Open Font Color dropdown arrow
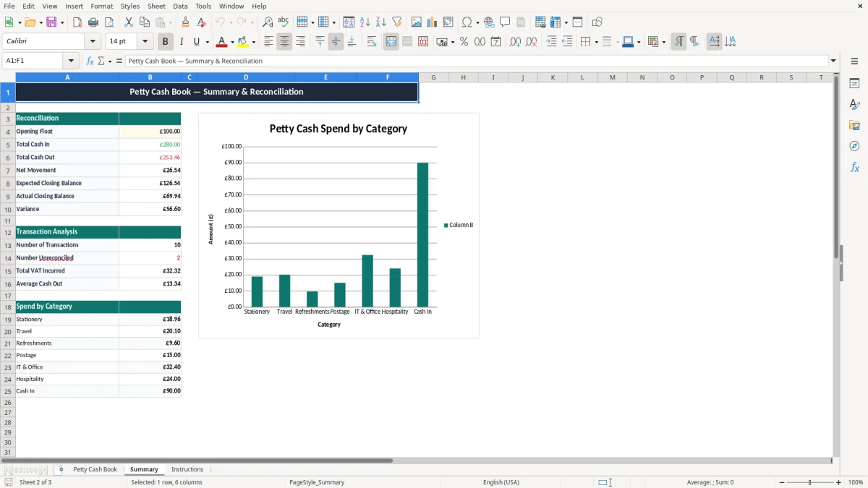Image resolution: width=868 pixels, height=488 pixels. tap(231, 42)
